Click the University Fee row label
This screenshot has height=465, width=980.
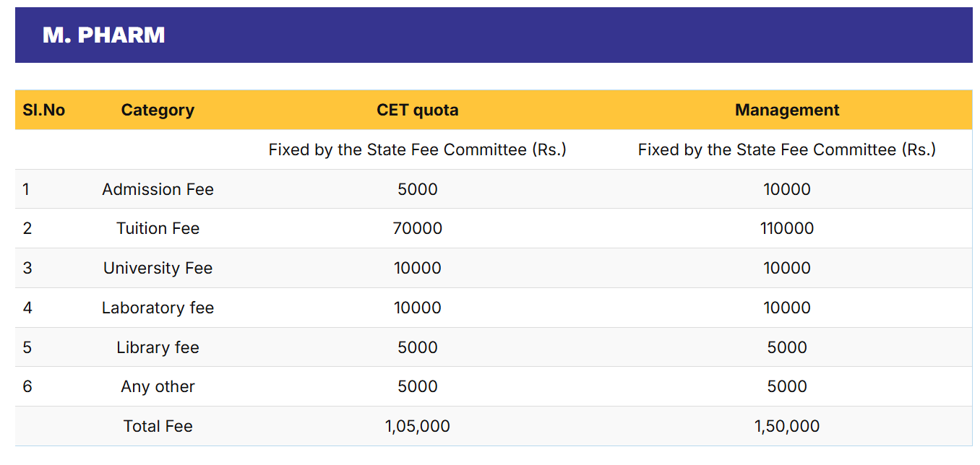158,268
